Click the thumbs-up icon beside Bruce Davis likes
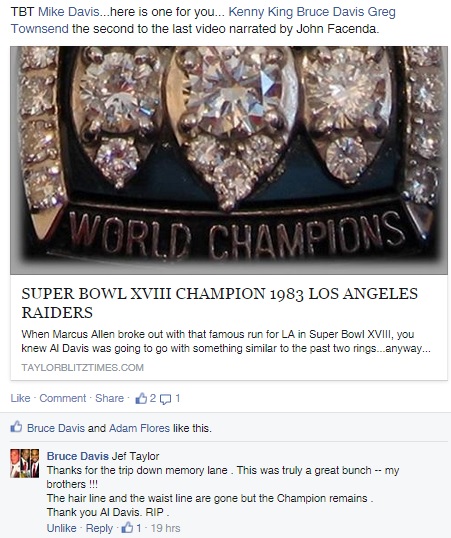The height and width of the screenshot is (538, 451). 16,427
